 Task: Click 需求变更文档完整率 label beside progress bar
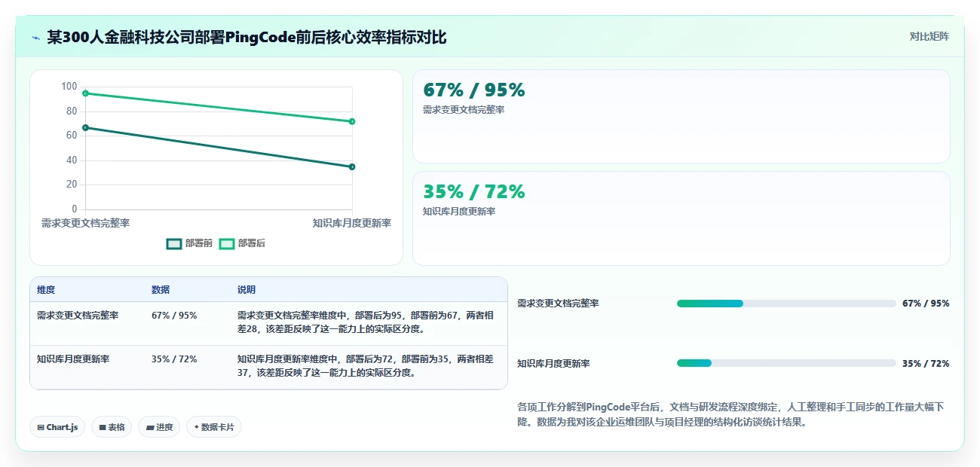tap(558, 304)
